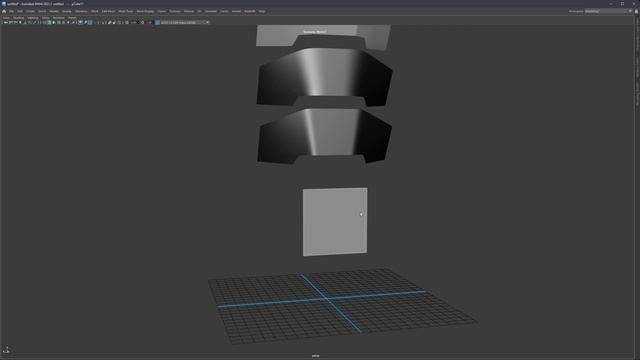Open the Cache menu
The image size is (640, 360).
pyautogui.click(x=224, y=11)
